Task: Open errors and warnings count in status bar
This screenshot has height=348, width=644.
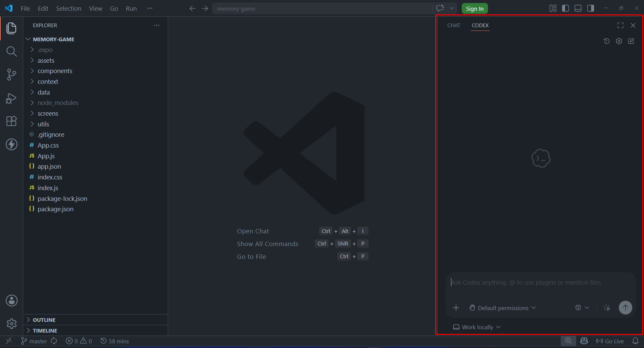Action: pos(79,341)
